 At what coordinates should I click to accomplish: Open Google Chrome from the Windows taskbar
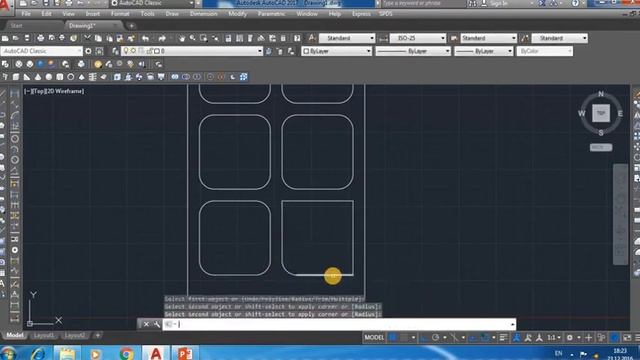click(127, 353)
